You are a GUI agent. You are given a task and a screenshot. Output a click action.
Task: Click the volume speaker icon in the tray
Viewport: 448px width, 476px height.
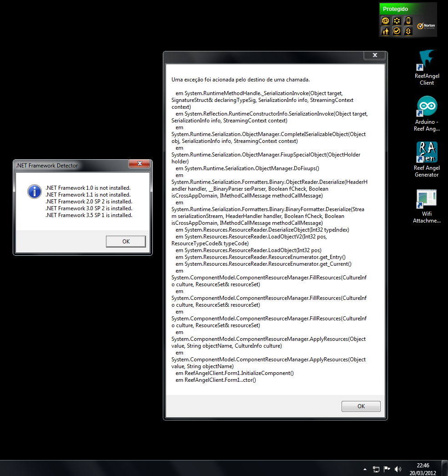click(398, 469)
